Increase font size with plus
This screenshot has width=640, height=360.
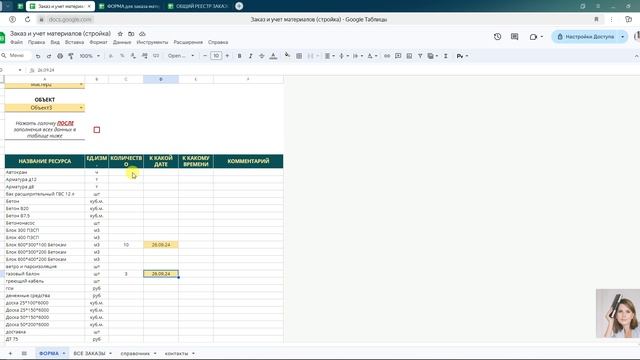[x=227, y=56]
